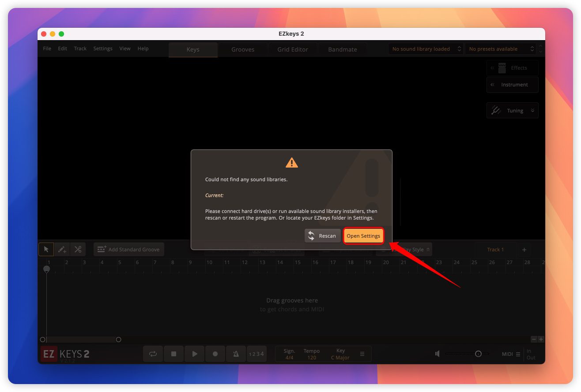Add a new track with plus
581x392 pixels.
click(x=524, y=250)
